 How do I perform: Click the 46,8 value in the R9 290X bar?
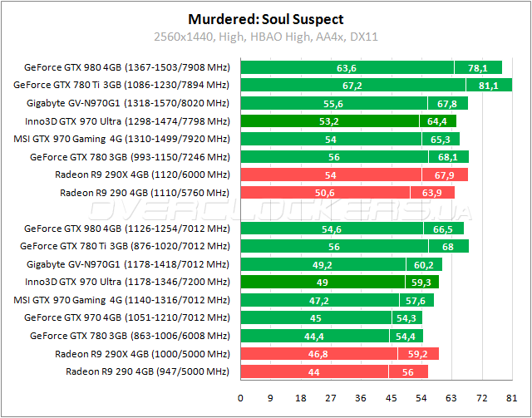pos(318,355)
